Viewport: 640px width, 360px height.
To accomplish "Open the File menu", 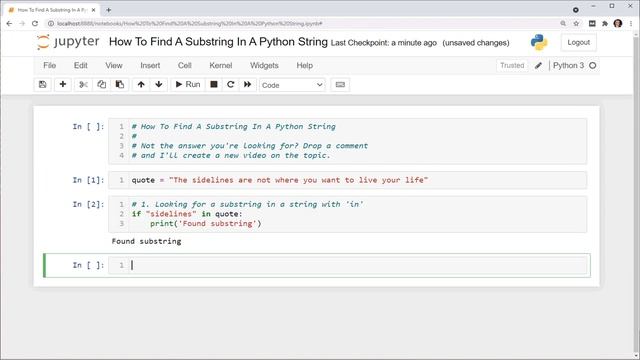I will pos(49,65).
